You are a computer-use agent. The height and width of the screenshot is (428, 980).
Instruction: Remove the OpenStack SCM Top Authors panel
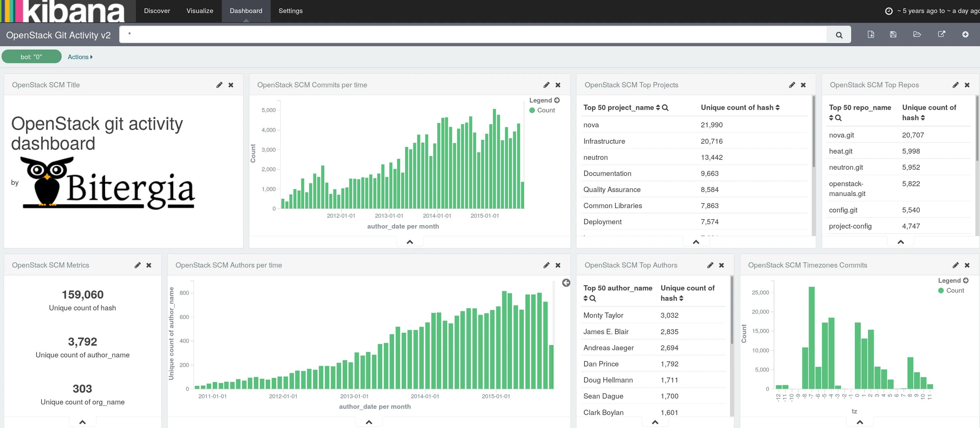pyautogui.click(x=721, y=265)
